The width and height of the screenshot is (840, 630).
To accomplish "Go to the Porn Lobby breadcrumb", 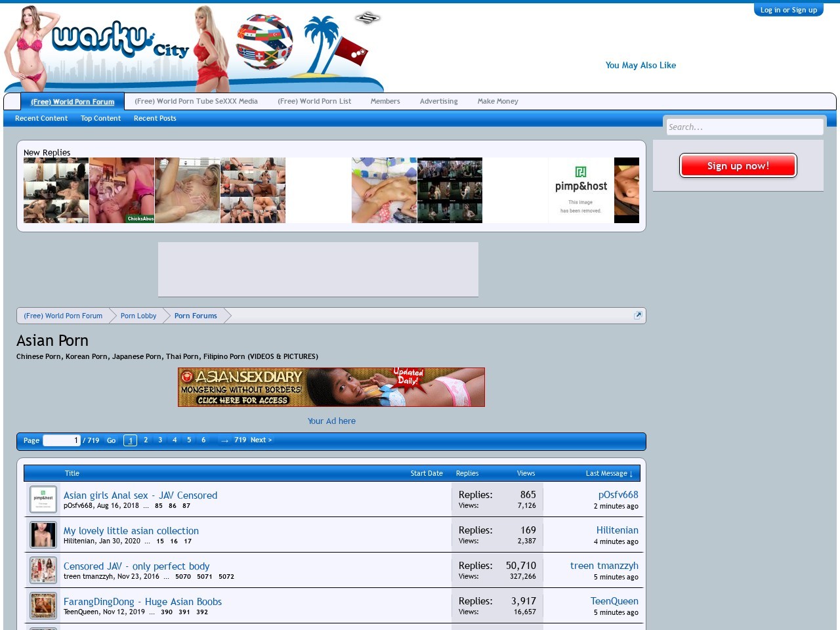I will [x=138, y=316].
